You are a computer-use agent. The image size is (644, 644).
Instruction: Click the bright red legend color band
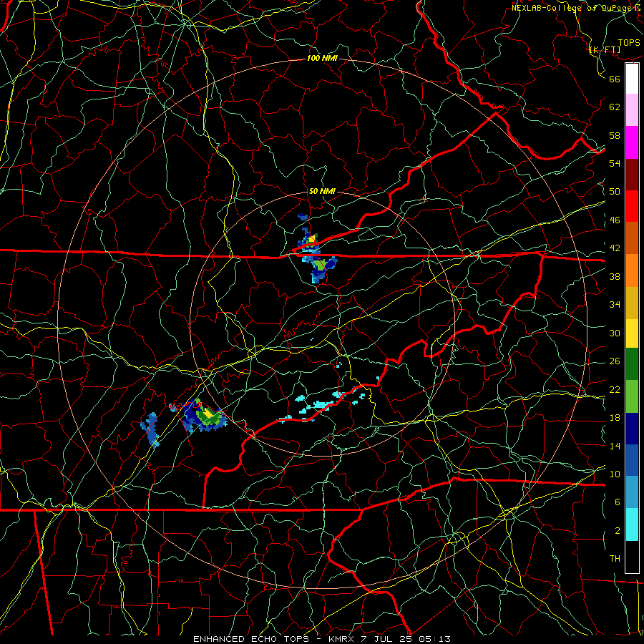point(632,206)
